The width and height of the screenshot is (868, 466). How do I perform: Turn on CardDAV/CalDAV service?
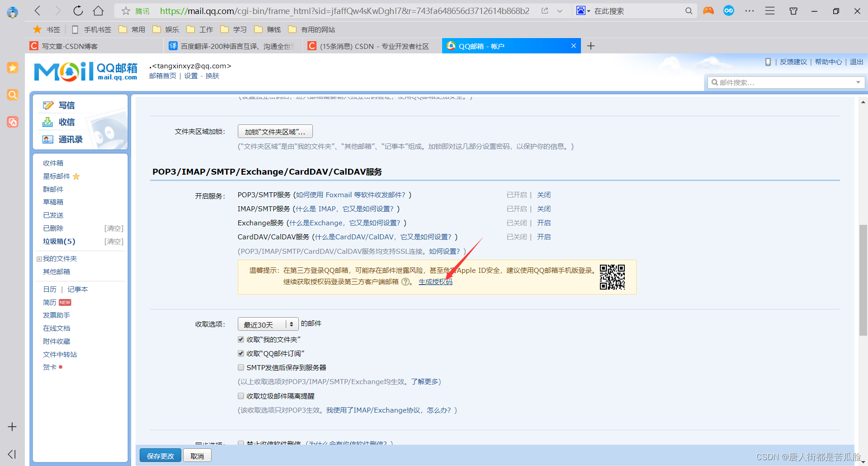(544, 237)
